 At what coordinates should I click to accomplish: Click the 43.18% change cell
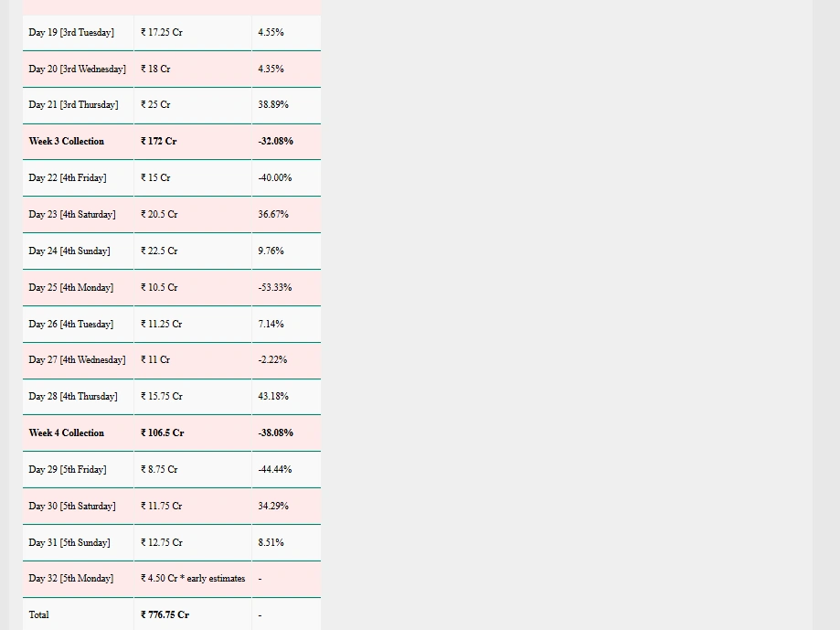(272, 397)
